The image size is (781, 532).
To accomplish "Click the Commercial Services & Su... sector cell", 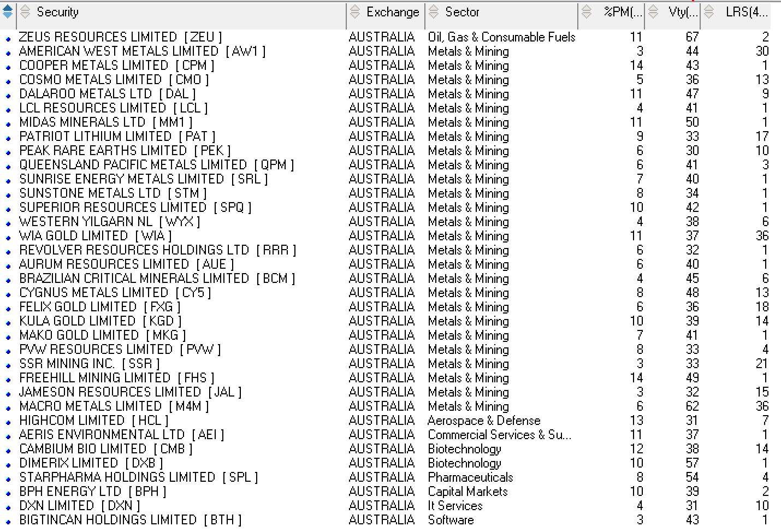I will (x=500, y=435).
